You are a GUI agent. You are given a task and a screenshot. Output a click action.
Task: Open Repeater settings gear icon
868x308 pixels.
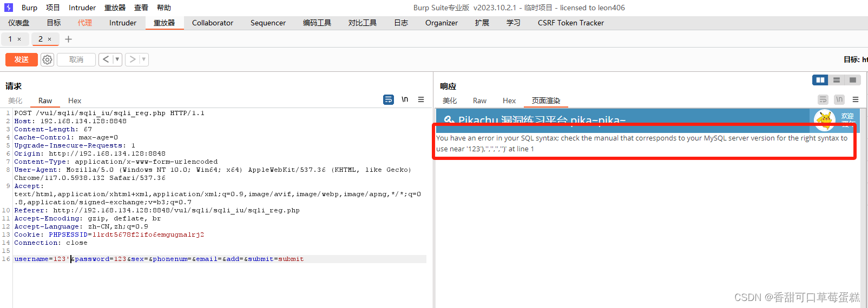point(48,59)
